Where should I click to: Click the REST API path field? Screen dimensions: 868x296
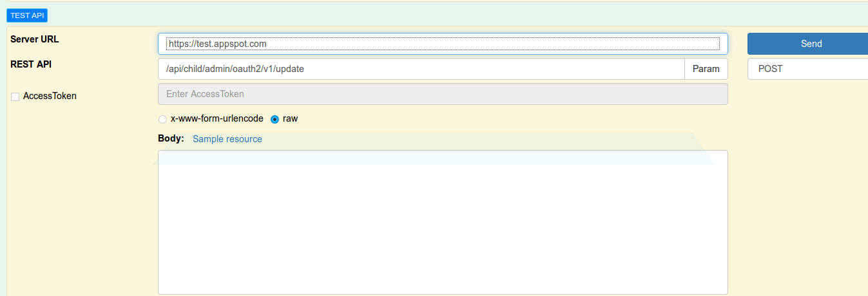tap(421, 69)
